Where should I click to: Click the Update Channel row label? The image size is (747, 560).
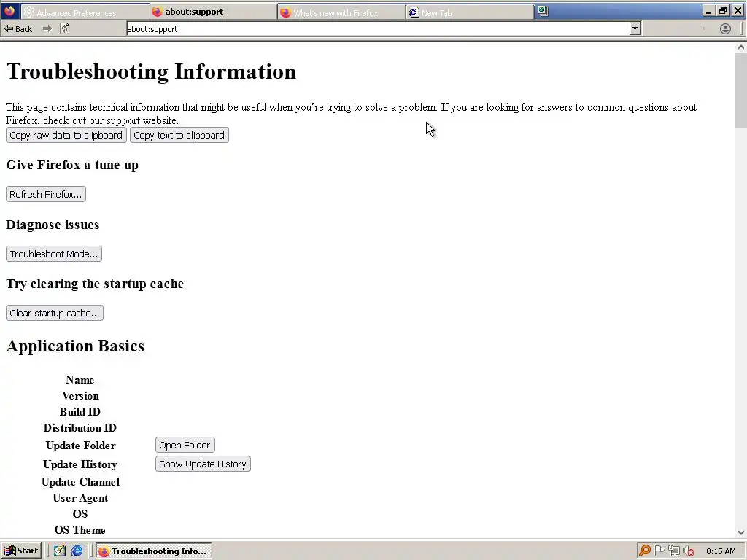click(80, 482)
